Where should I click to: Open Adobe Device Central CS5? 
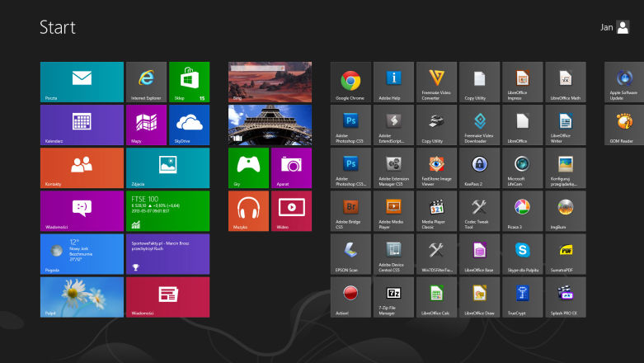(393, 254)
